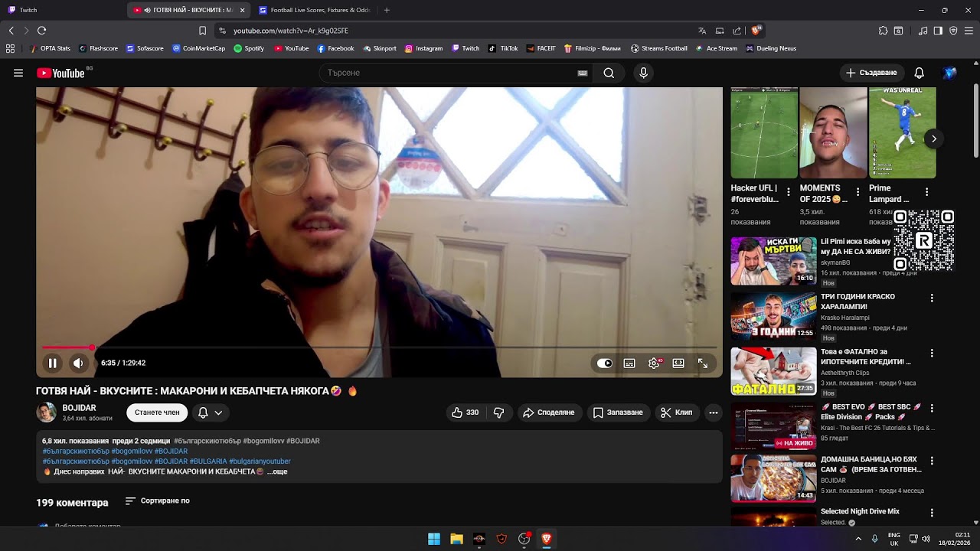Image resolution: width=980 pixels, height=551 pixels.
Task: Like the video with thumbs up
Action: [x=465, y=412]
